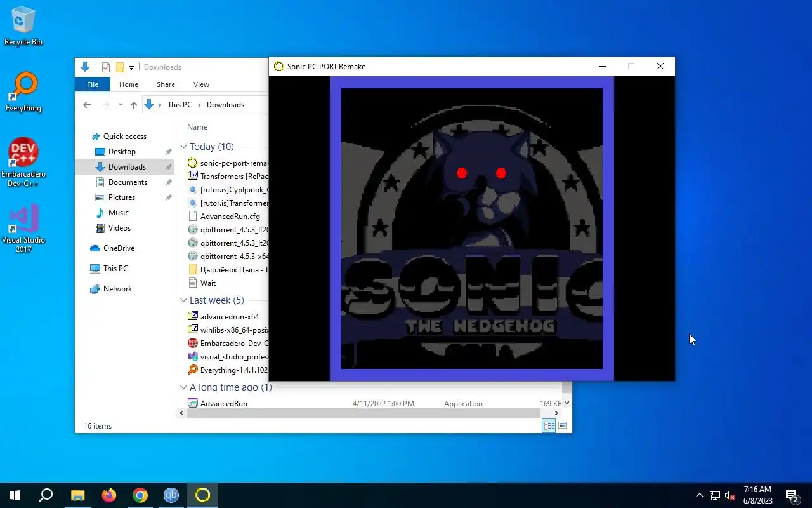Select Music in the navigation pane

119,213
